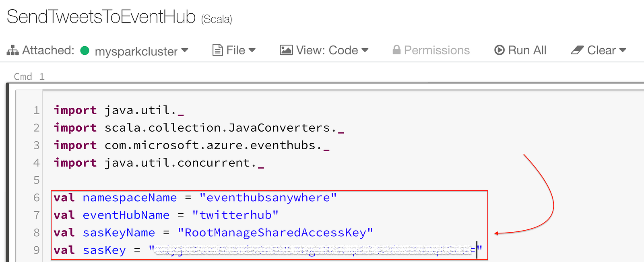Select line number 5 in the gutter
The width and height of the screenshot is (644, 262).
[x=36, y=180]
